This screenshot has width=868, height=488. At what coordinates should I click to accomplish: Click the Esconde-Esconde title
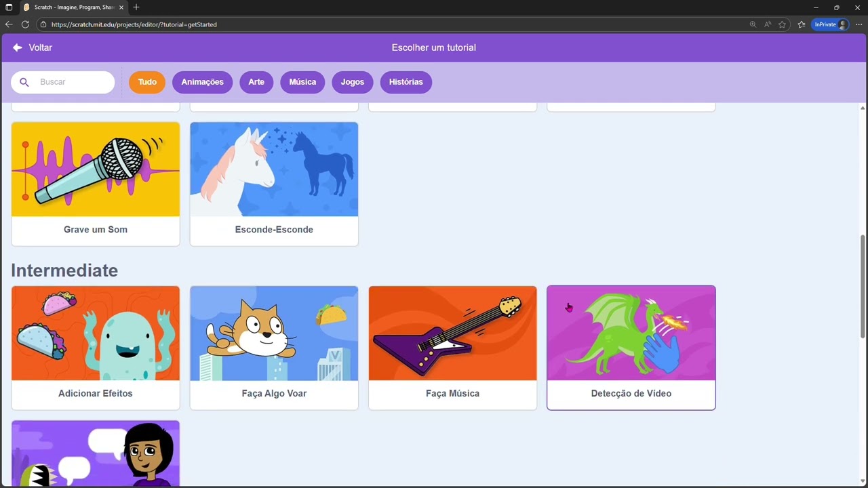coord(274,230)
